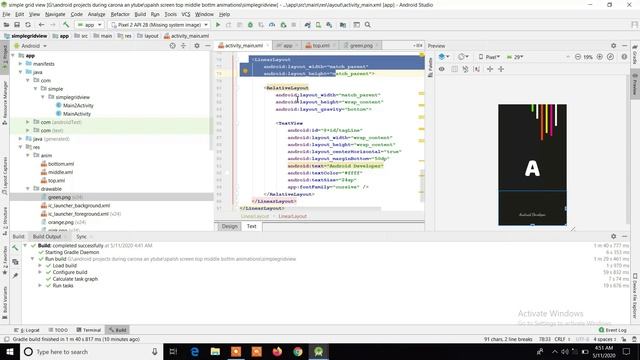The width and height of the screenshot is (640, 360).
Task: Toggle the Device File Explorer side tab
Action: click(x=635, y=295)
